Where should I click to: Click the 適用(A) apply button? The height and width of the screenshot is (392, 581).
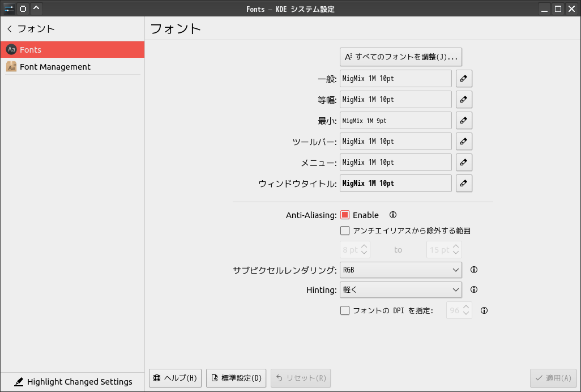[x=553, y=378]
